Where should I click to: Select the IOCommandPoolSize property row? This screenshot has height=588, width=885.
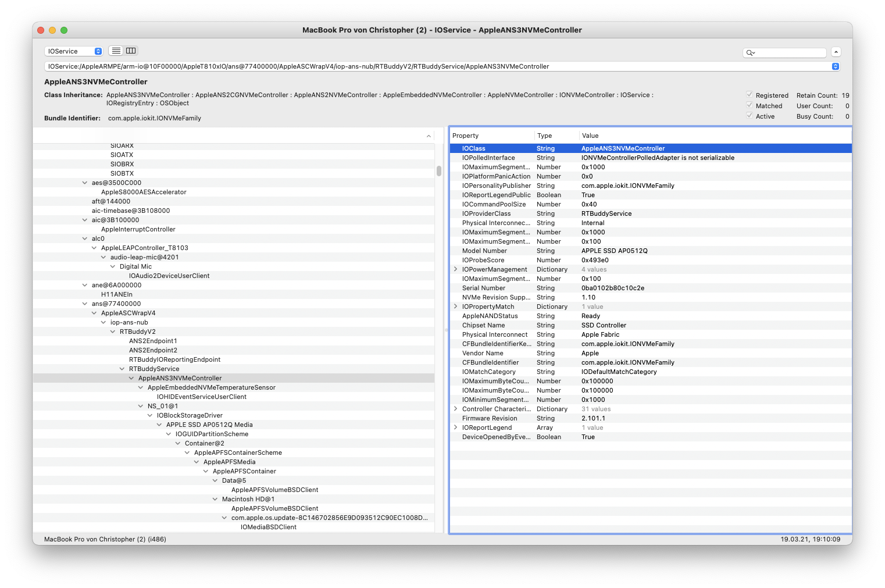point(651,204)
